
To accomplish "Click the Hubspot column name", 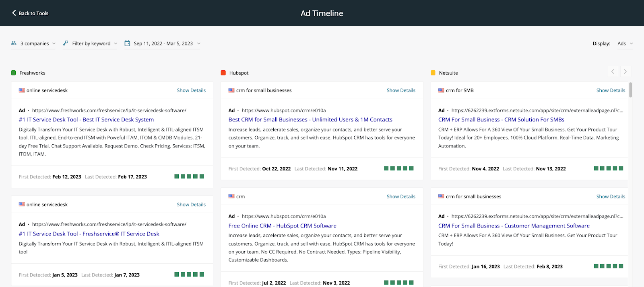I will coord(239,73).
